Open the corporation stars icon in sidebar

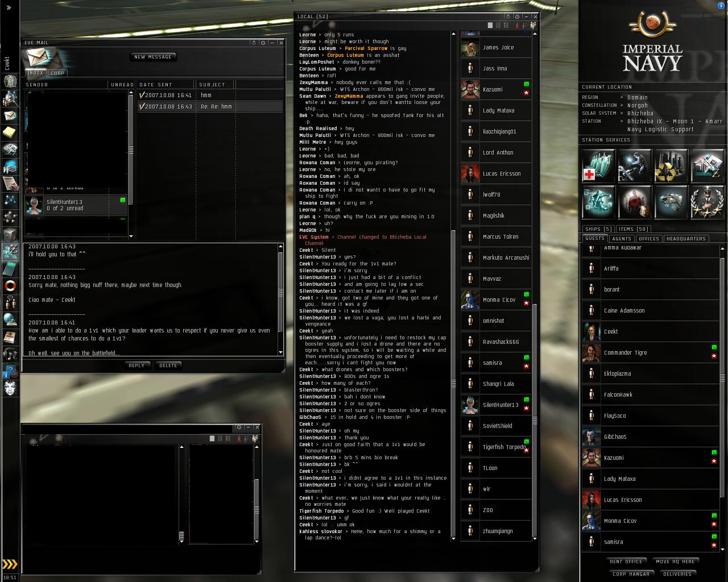click(x=10, y=217)
